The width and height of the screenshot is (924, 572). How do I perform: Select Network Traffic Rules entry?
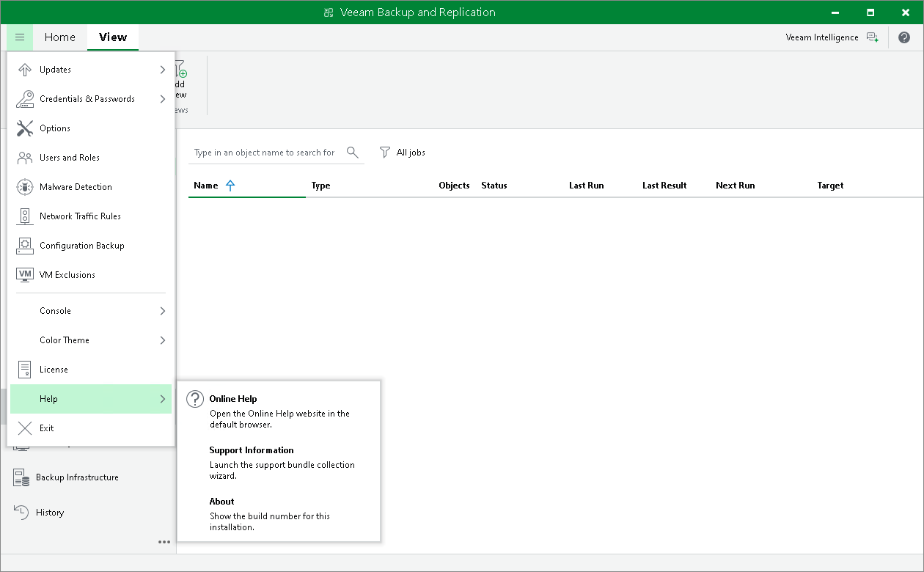(91, 216)
